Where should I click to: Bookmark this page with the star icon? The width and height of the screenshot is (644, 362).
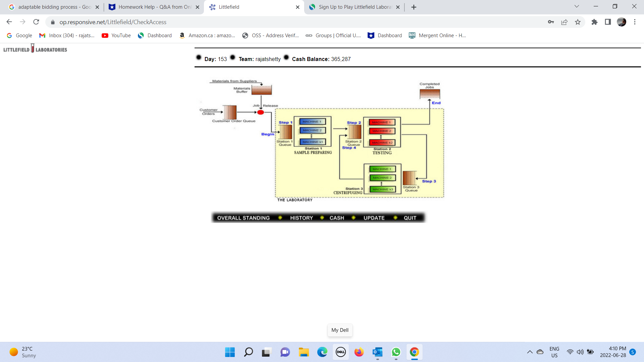pos(578,22)
